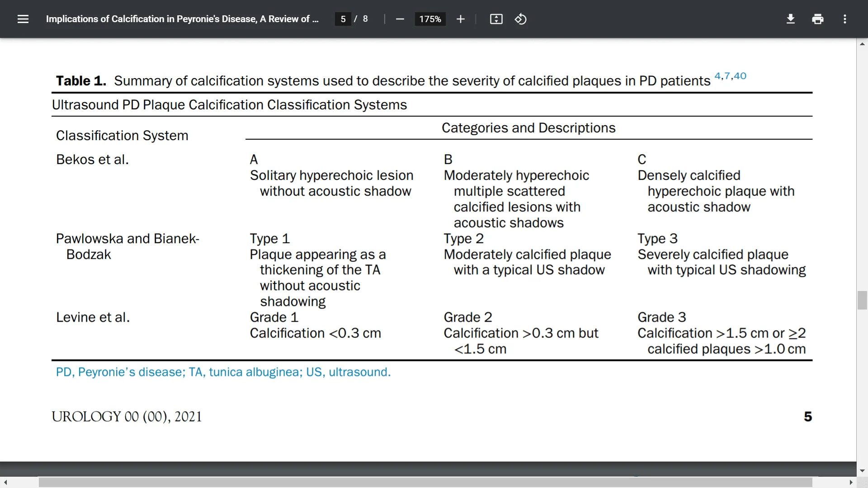
Task: Click 'Pawlowska and Bianek-' row label
Action: (127, 239)
